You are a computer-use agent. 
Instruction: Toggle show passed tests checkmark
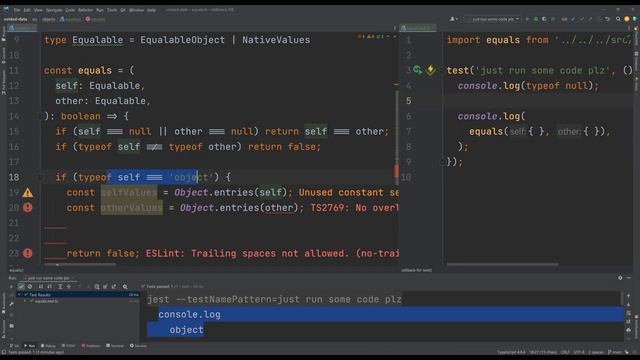21,287
